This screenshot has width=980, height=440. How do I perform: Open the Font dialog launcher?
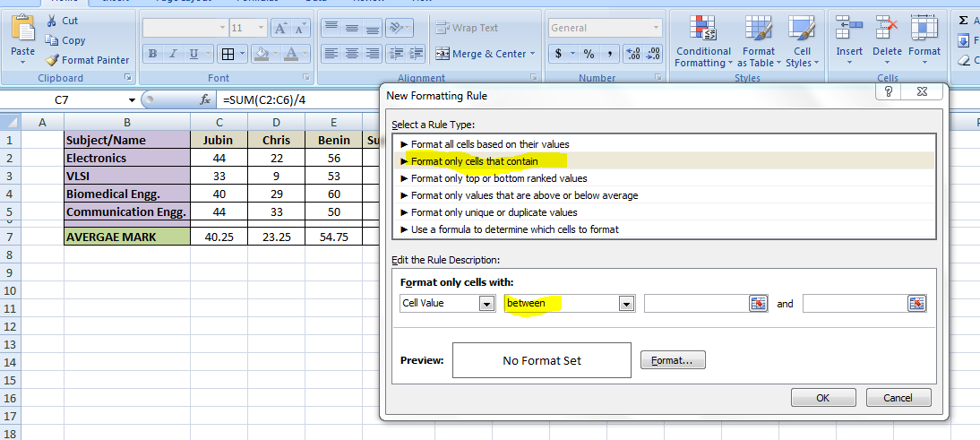pos(306,77)
